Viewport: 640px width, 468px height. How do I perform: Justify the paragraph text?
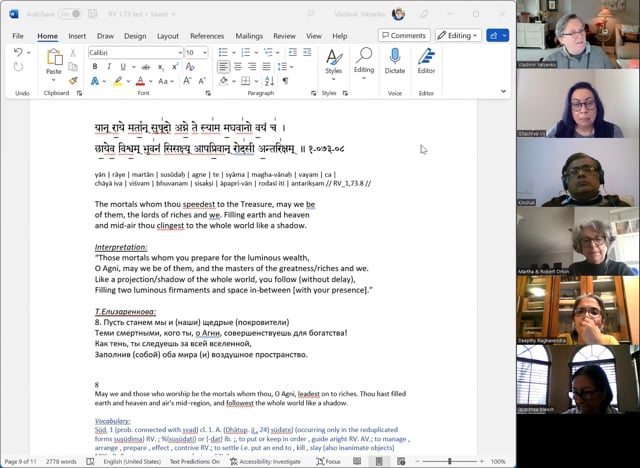[267, 67]
